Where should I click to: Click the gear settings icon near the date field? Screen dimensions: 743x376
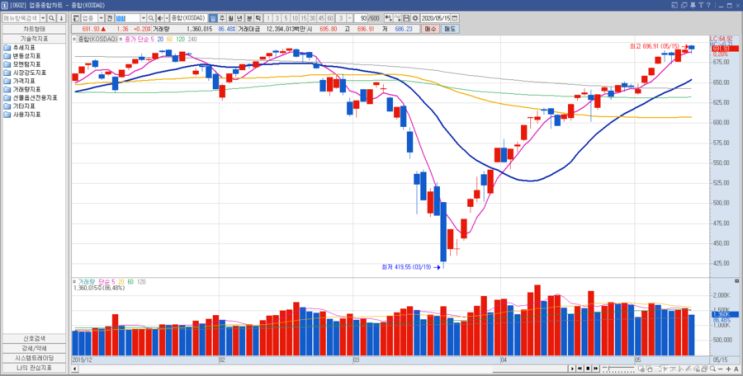point(415,18)
